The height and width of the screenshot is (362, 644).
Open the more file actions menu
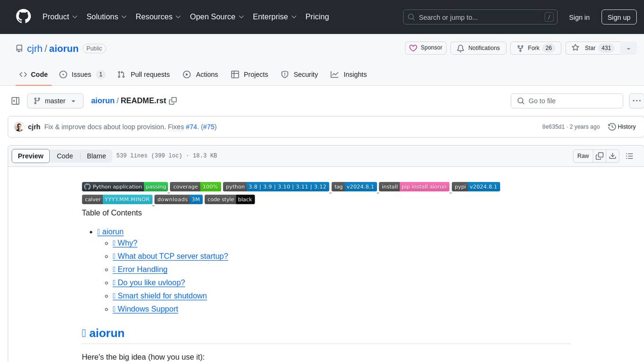636,101
